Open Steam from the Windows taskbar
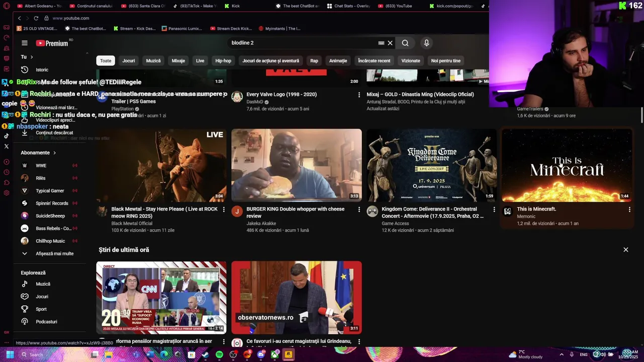 coord(205,354)
